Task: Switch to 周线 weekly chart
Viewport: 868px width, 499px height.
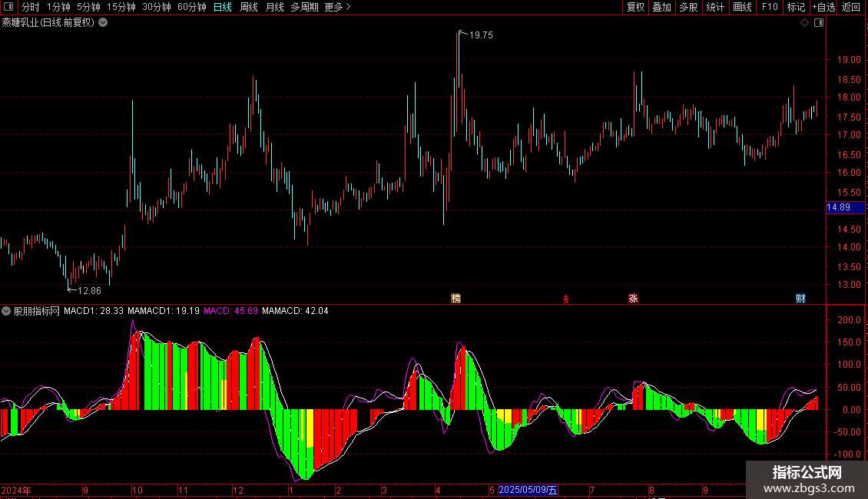Action: [249, 7]
